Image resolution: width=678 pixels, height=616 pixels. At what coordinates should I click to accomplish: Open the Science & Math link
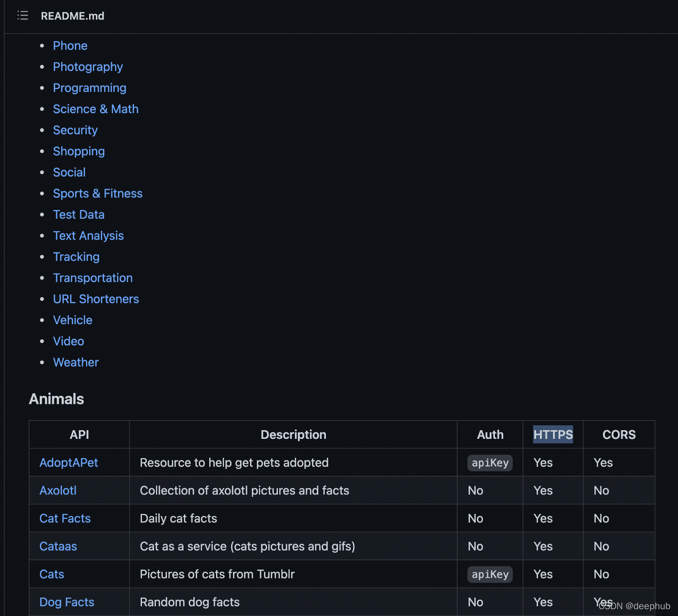pos(95,109)
